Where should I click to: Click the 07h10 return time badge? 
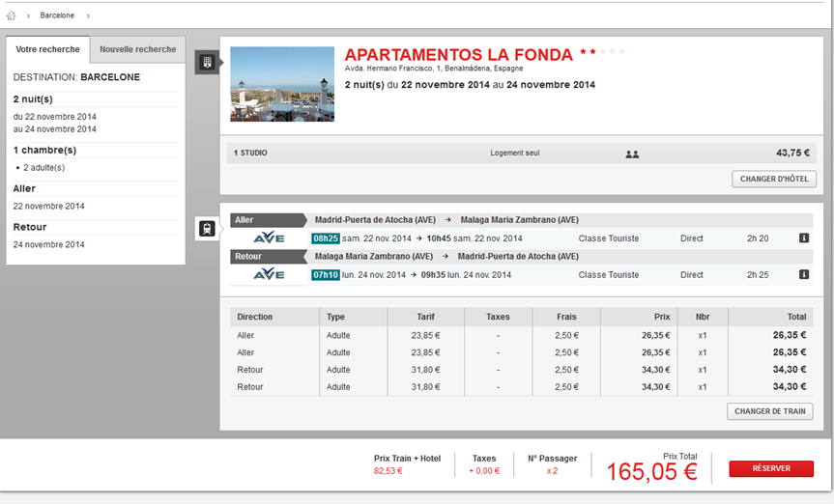click(x=325, y=275)
